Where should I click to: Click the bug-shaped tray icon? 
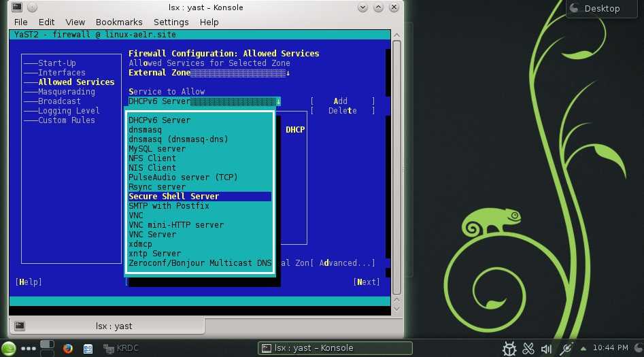tap(509, 349)
